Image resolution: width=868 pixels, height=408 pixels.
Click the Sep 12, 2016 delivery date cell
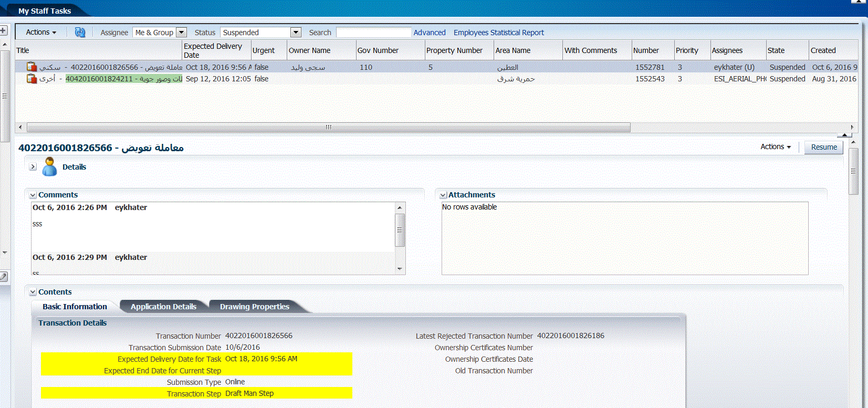tap(218, 79)
